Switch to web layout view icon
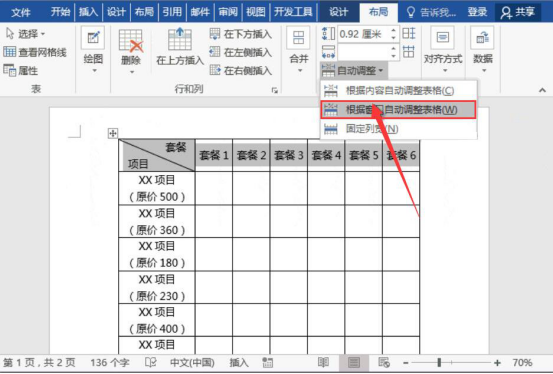This screenshot has width=553, height=374. 384,362
